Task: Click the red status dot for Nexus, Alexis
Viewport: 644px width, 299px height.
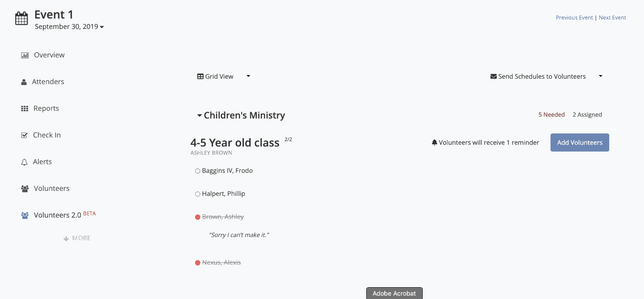Action: (x=197, y=263)
